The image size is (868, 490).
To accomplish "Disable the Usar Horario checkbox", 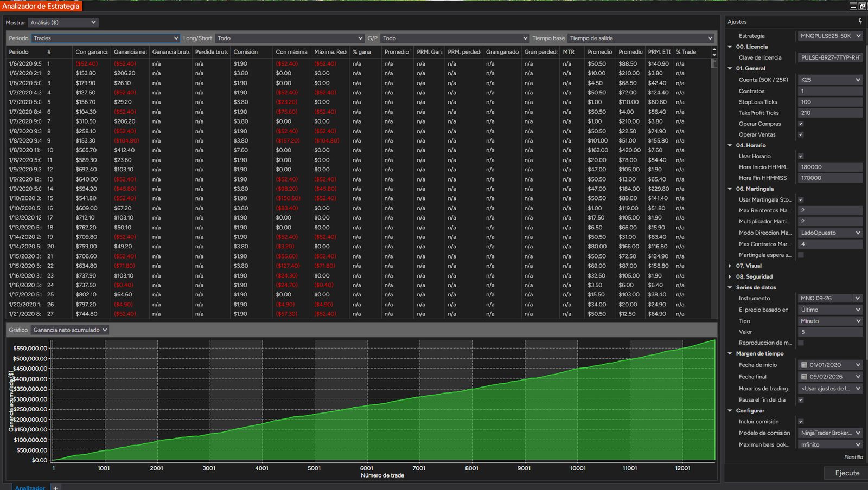I will pyautogui.click(x=801, y=156).
